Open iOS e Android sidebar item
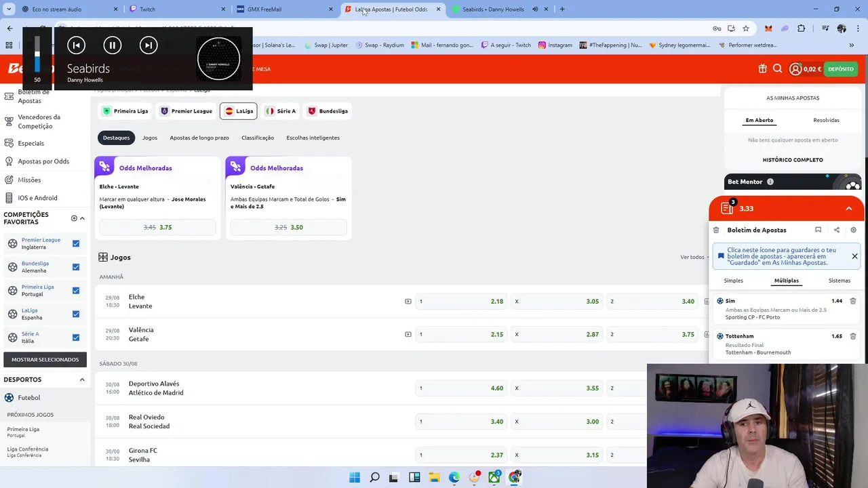This screenshot has height=488, width=868. point(37,198)
